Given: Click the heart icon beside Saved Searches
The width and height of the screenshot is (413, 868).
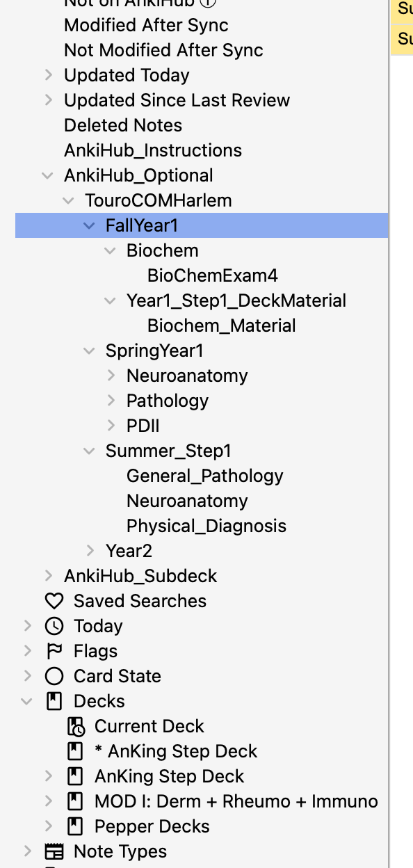Looking at the screenshot, I should (x=54, y=601).
